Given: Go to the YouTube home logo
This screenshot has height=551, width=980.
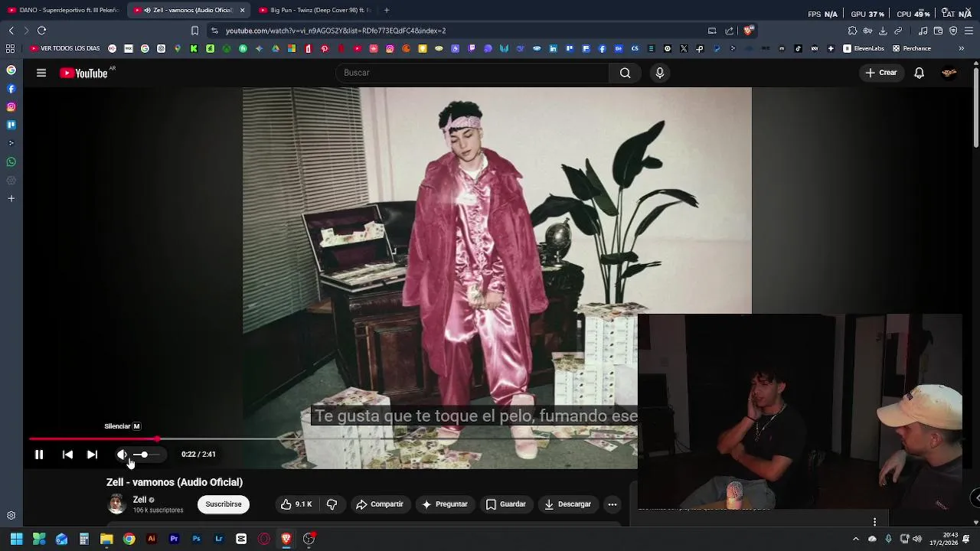Looking at the screenshot, I should (x=84, y=73).
